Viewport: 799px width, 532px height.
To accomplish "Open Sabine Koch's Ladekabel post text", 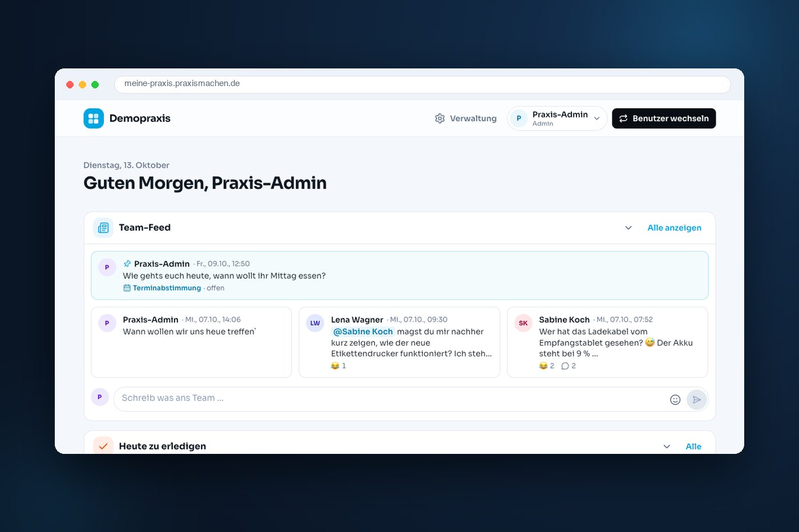I will 616,343.
